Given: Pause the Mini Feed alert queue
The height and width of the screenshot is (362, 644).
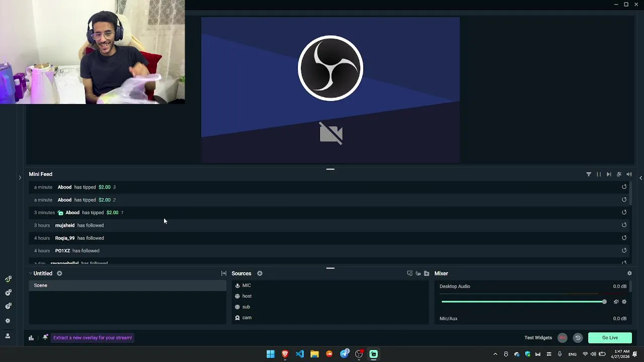Looking at the screenshot, I should 599,174.
